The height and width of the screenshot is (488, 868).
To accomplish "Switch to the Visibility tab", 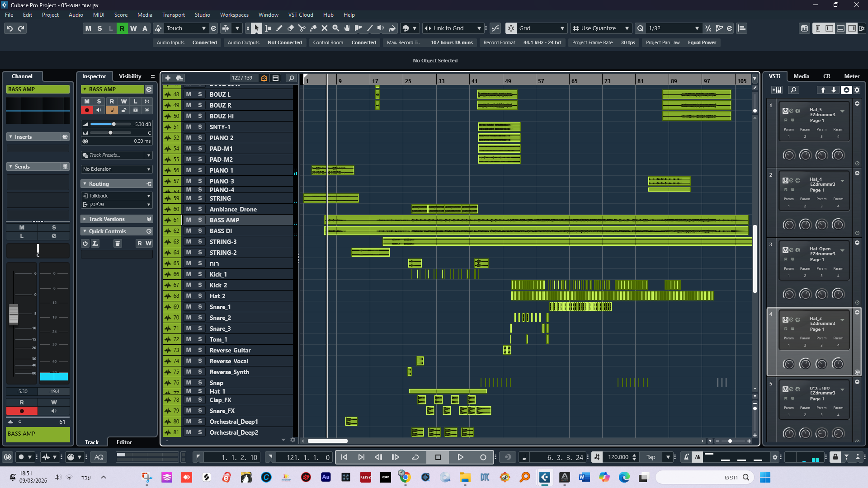I will pos(130,76).
